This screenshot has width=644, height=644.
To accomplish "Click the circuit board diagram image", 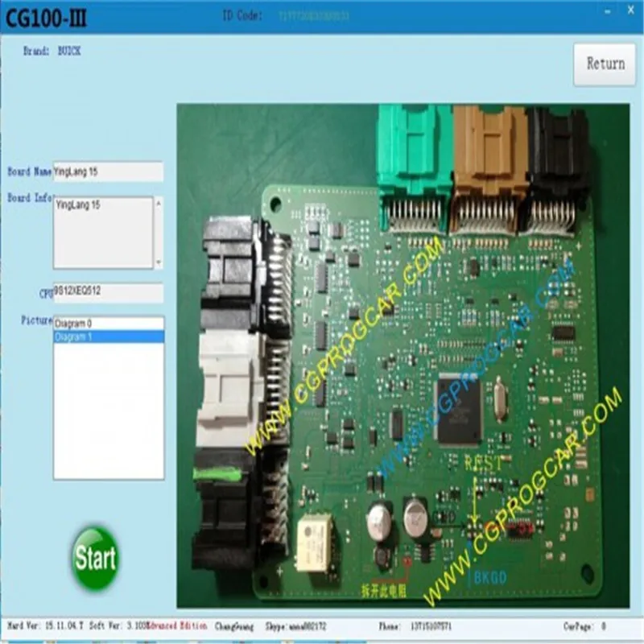I will click(x=403, y=356).
